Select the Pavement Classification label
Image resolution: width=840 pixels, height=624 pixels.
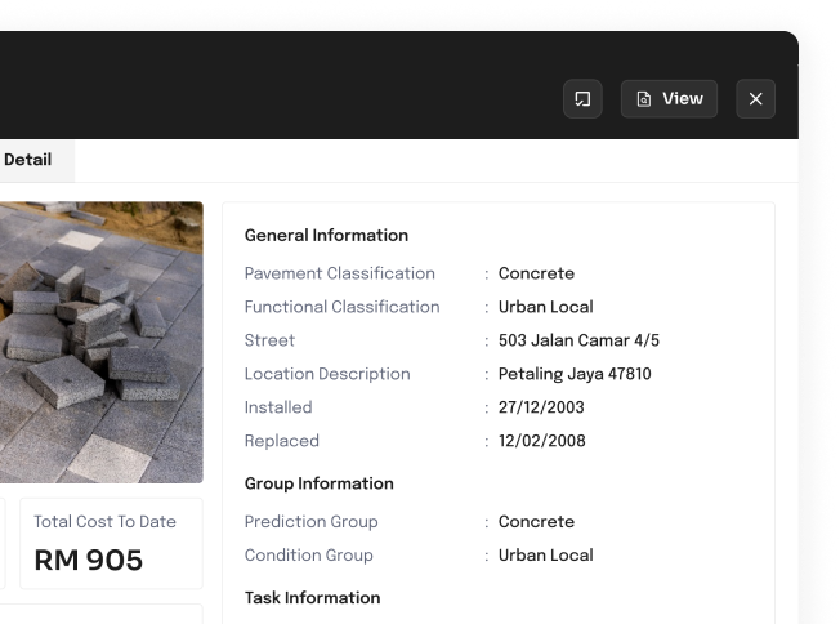339,273
